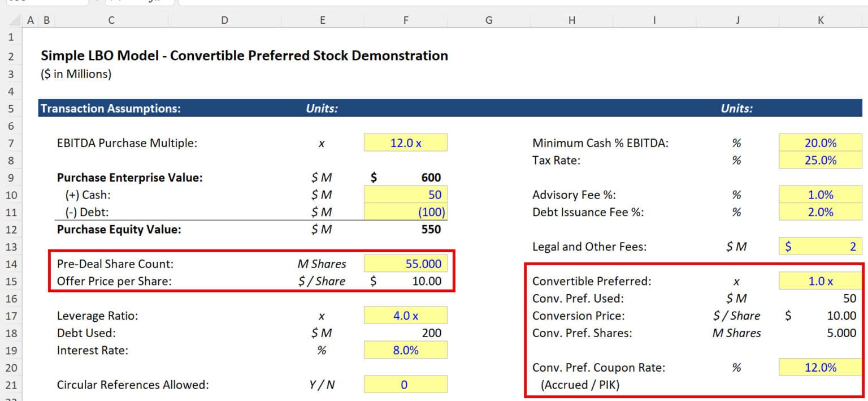Select the Minimum Cash % EBITDA cell
Viewport: 868px width, 401px height.
(820, 143)
